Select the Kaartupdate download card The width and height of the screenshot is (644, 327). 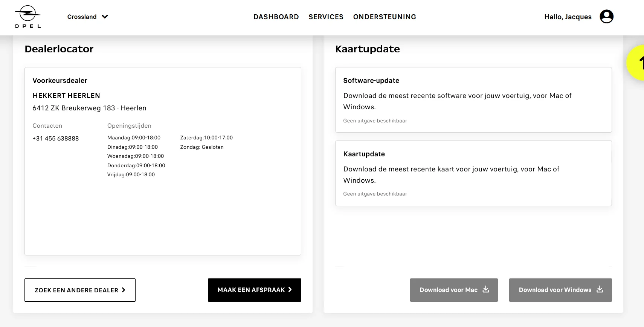click(x=473, y=173)
